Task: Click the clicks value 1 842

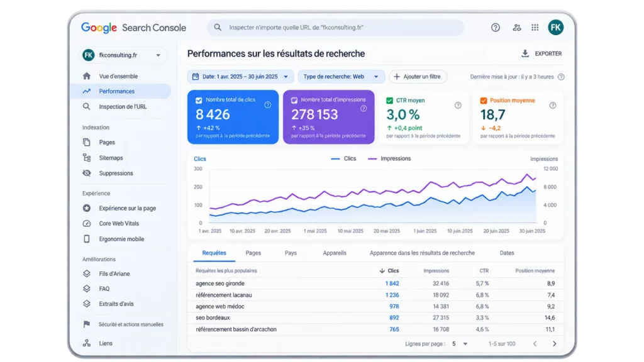Action: 392,283
